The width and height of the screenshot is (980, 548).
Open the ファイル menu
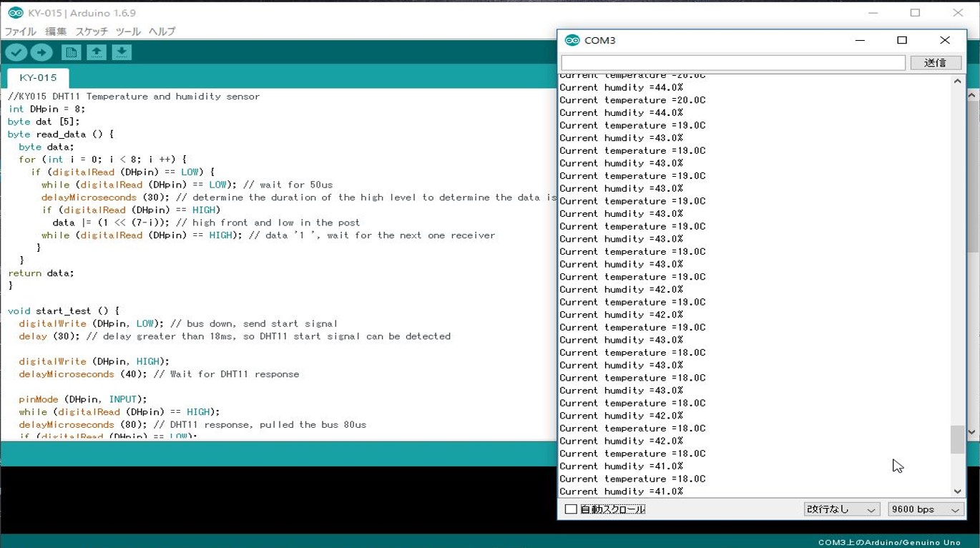tap(21, 31)
